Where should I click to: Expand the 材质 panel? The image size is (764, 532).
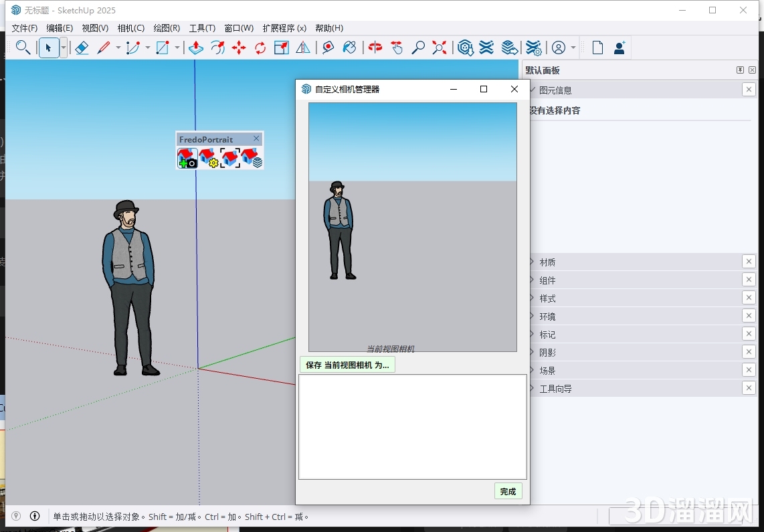pos(547,262)
